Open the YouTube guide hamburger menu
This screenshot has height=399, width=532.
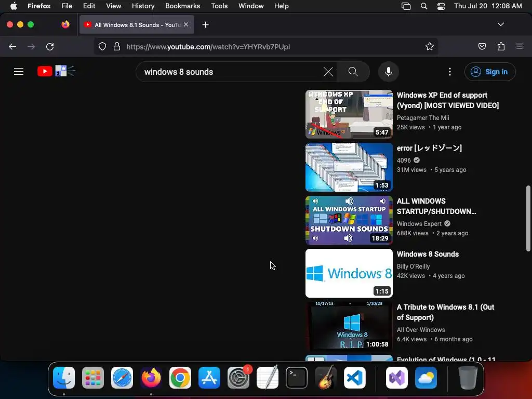[19, 72]
